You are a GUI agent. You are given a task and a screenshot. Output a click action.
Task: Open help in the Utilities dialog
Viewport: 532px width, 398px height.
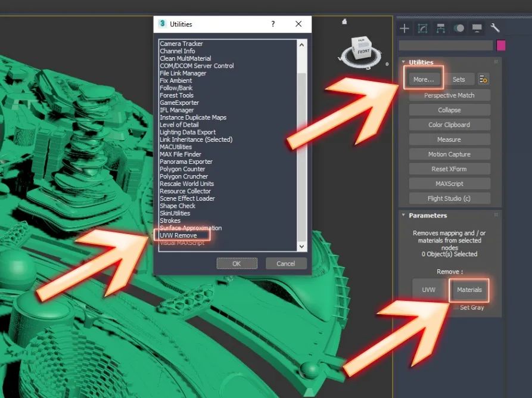pyautogui.click(x=273, y=24)
